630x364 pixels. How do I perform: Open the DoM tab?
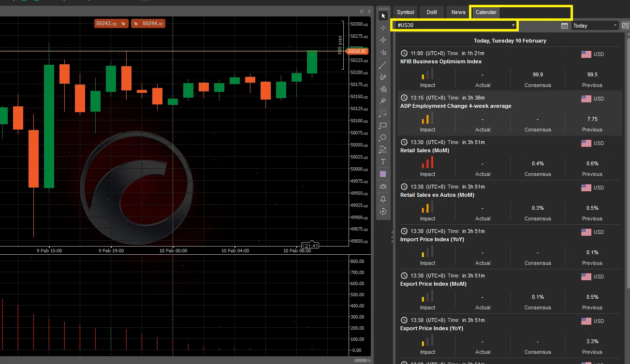[431, 12]
